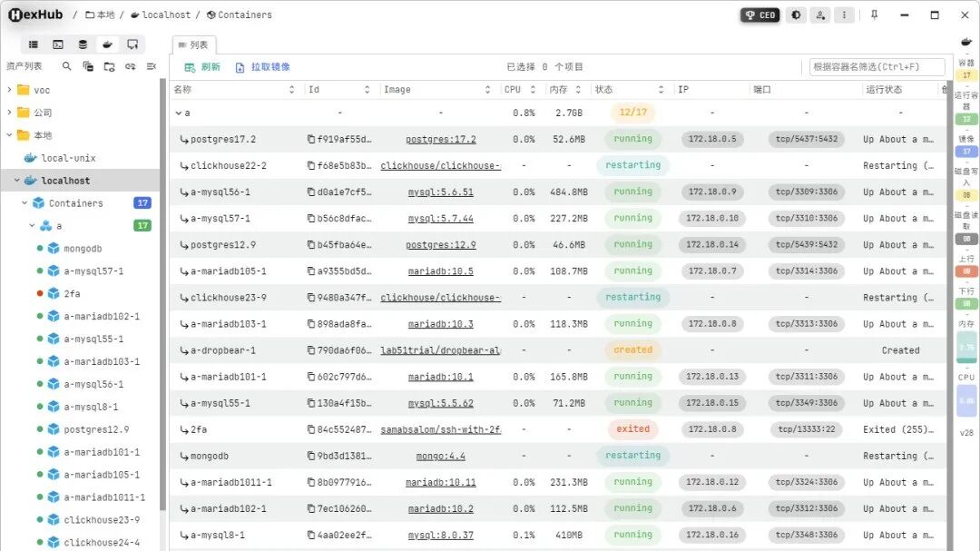Click the duplicate database asset icon
980x551 pixels.
[87, 65]
